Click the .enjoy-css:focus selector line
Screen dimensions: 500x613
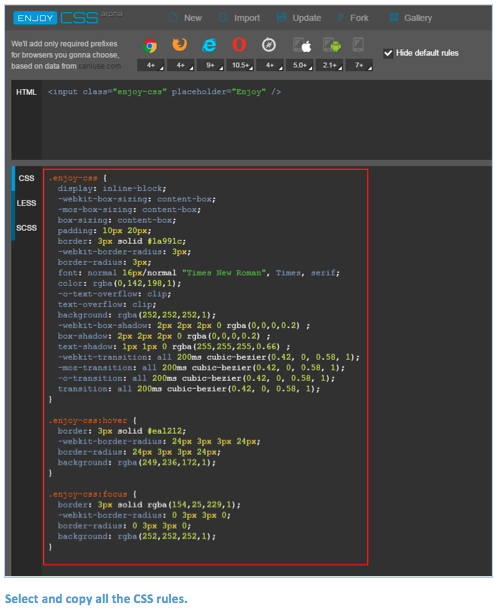pos(92,495)
